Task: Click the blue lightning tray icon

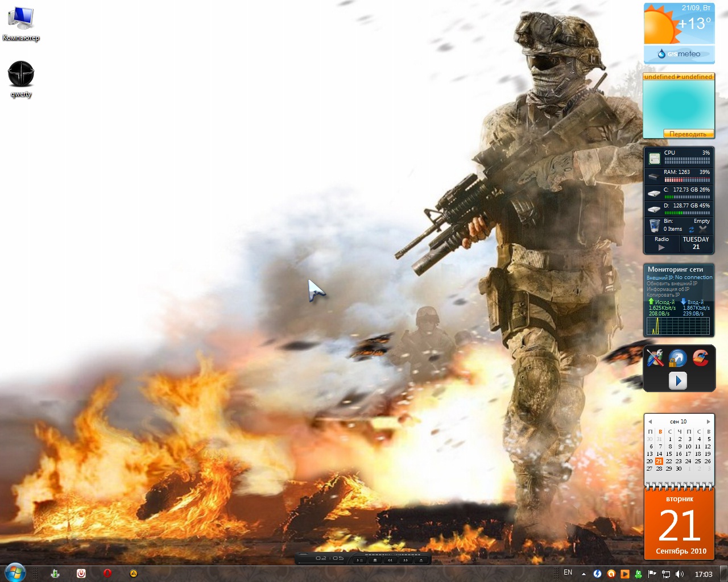Action: coord(597,574)
